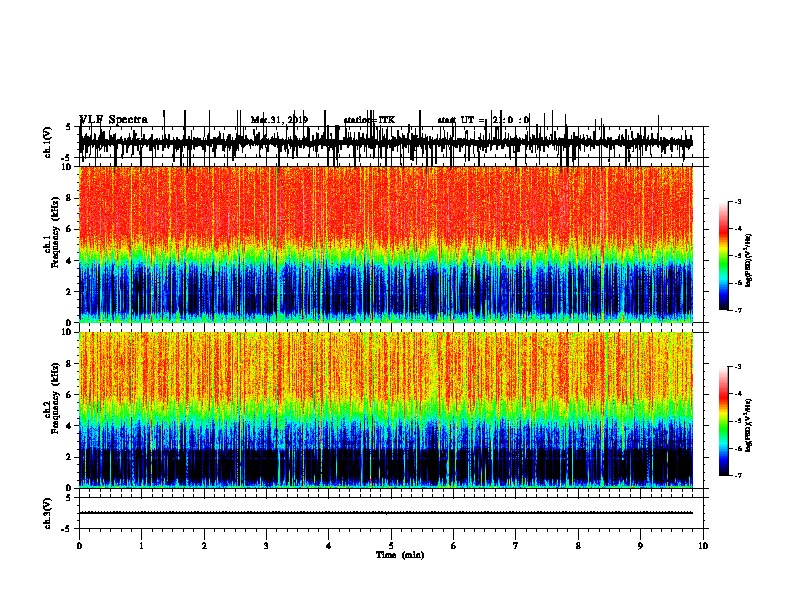Click the 'Time (min)' axis label
Image resolution: width=792 pixels, height=612 pixels.
[x=400, y=555]
